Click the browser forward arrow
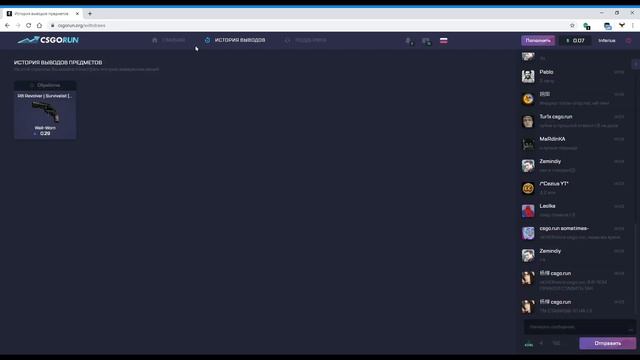 [18, 25]
